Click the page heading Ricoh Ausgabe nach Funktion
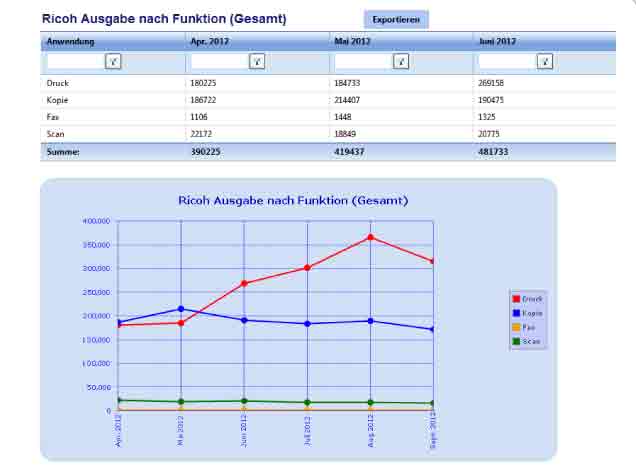The height and width of the screenshot is (469, 636). click(x=164, y=19)
